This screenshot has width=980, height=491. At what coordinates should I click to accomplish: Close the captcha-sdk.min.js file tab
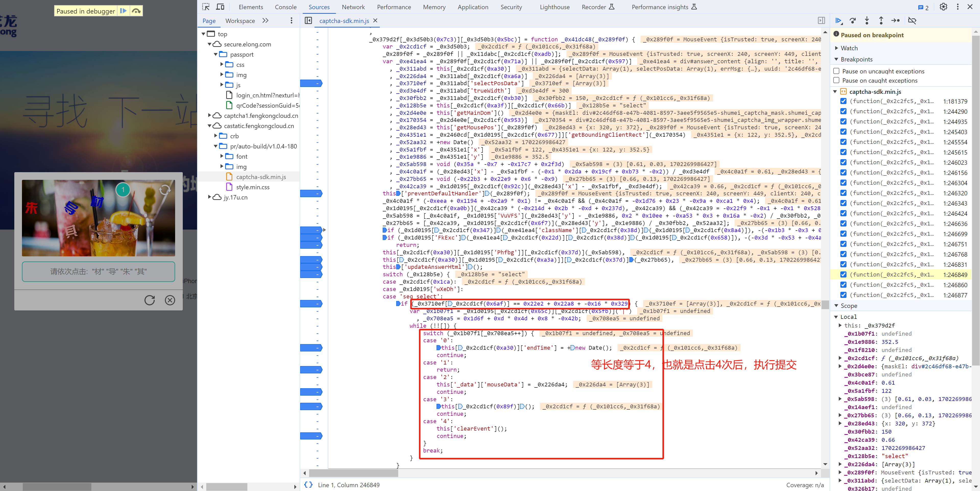(x=375, y=20)
